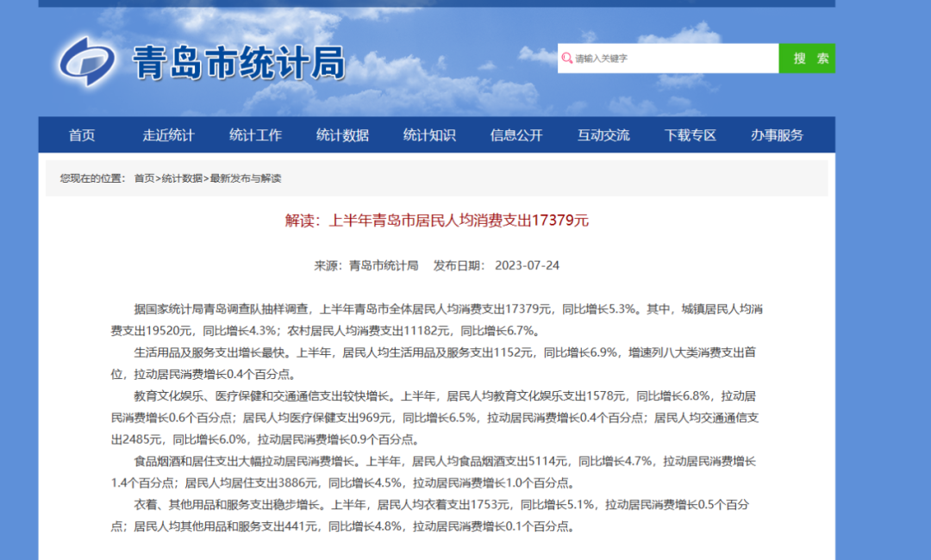931x560 pixels.
Task: Click the Qingdao Statistics Bureau logo icon
Action: [x=87, y=62]
